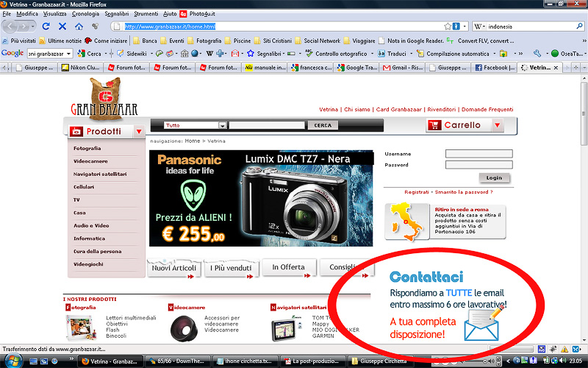
Task: Open the Sidewiki toolbar button
Action: [132, 54]
